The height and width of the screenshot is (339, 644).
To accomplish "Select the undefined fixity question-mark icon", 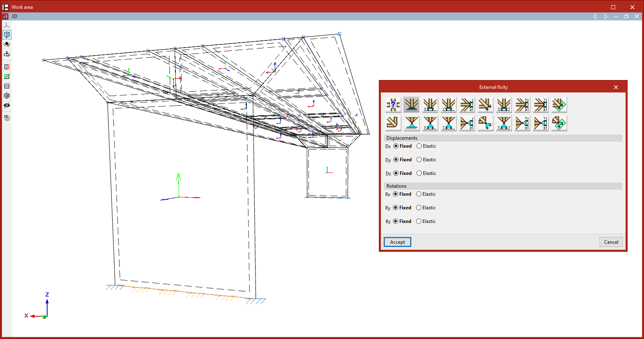I will (x=393, y=105).
